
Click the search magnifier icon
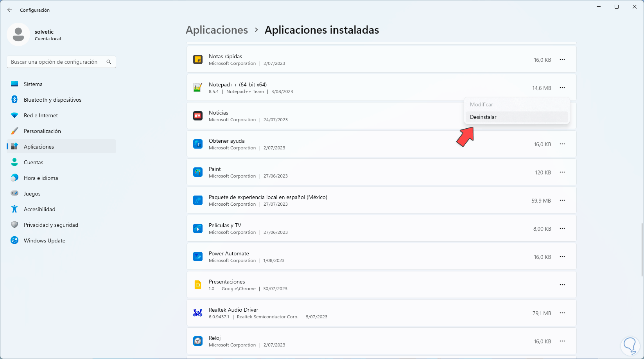109,62
